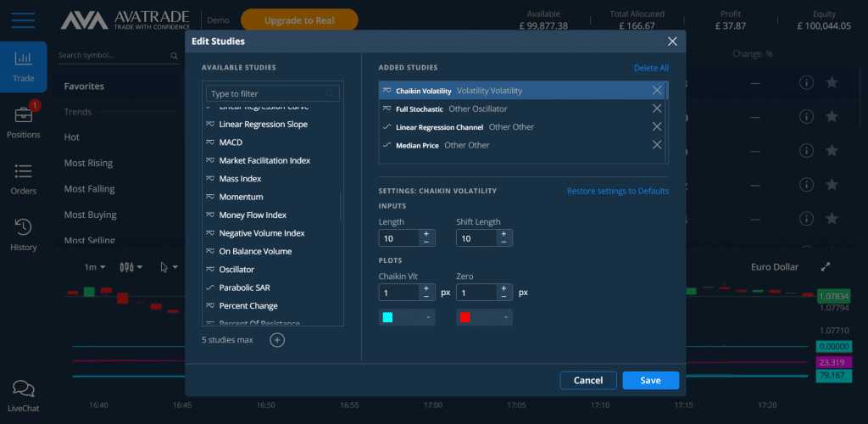Click Delete All added studies
This screenshot has width=868, height=424.
pos(651,68)
